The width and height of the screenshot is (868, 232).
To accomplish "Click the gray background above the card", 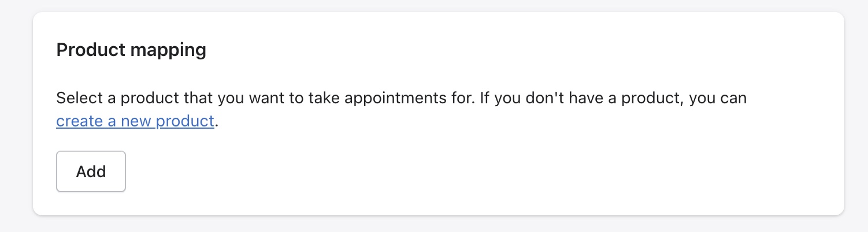I will point(433,5).
